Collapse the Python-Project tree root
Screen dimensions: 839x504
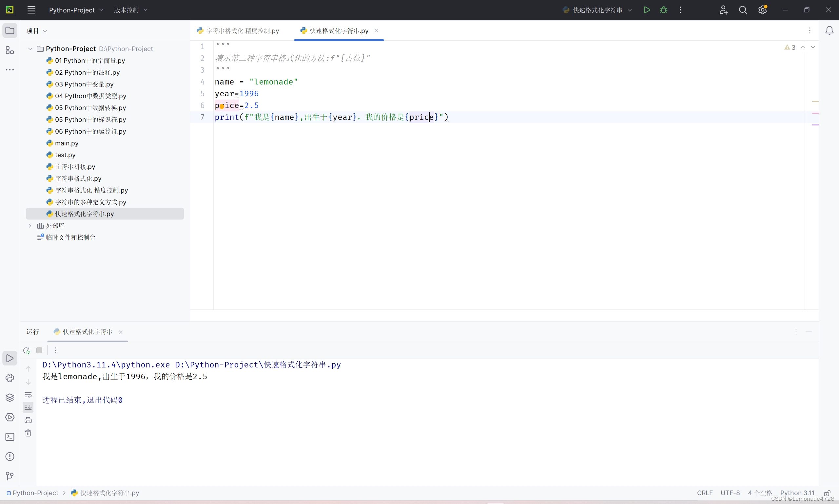pyautogui.click(x=30, y=49)
